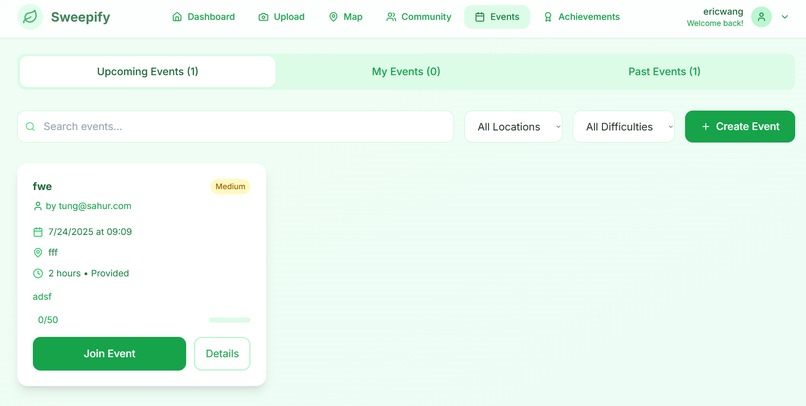806x406 pixels.
Task: Click the clock icon beside 2 hours
Action: click(38, 273)
